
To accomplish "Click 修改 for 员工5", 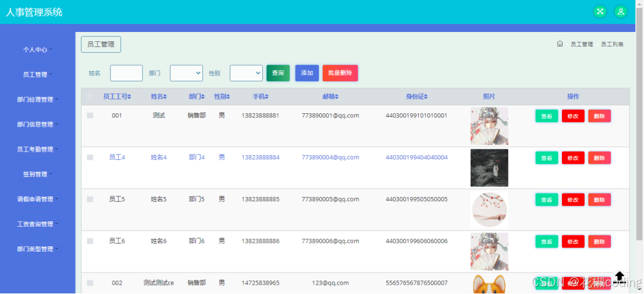I will pyautogui.click(x=573, y=200).
